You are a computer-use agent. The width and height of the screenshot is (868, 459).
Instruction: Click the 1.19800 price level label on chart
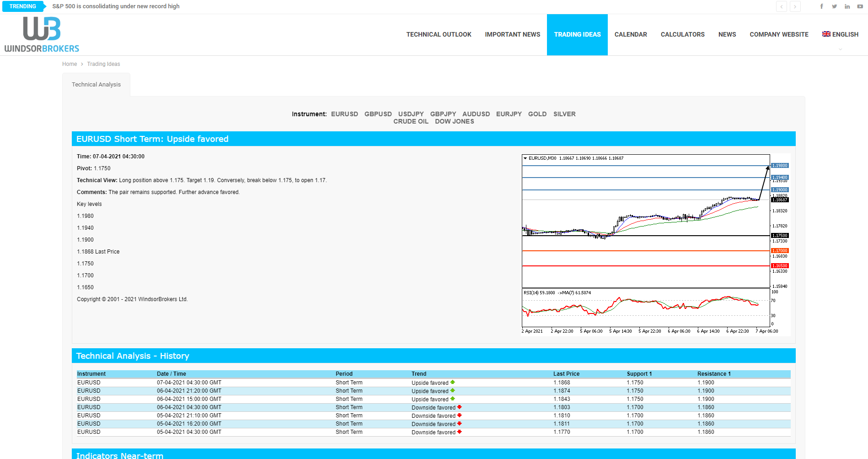[x=780, y=165]
